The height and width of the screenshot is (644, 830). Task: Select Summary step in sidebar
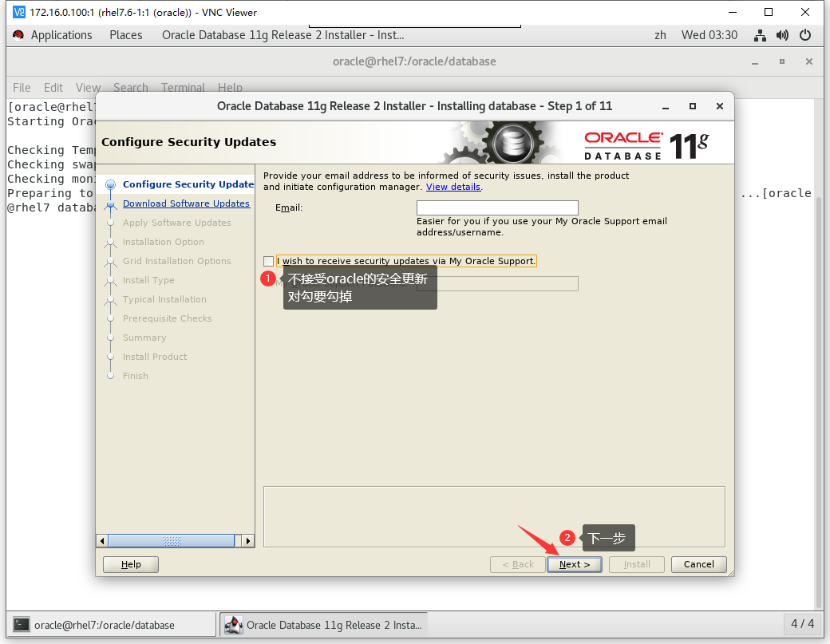[144, 338]
